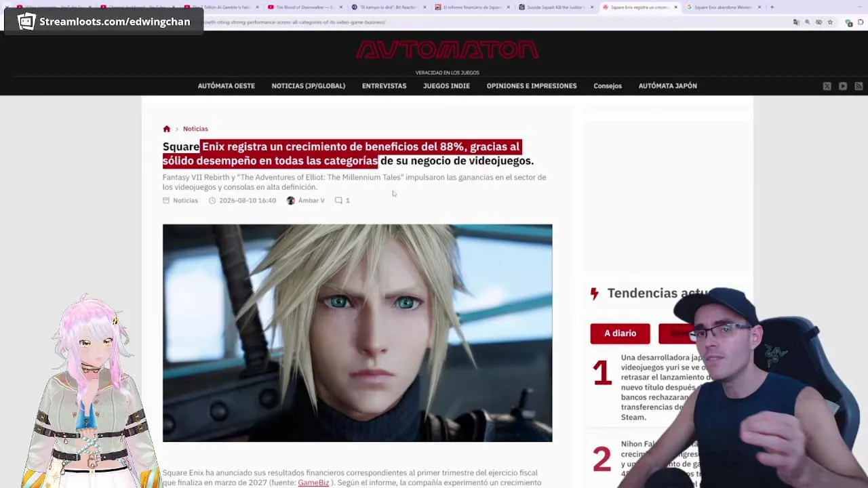Close "The Blood of Dawnwalker" tab
The image size is (868, 488).
340,7
